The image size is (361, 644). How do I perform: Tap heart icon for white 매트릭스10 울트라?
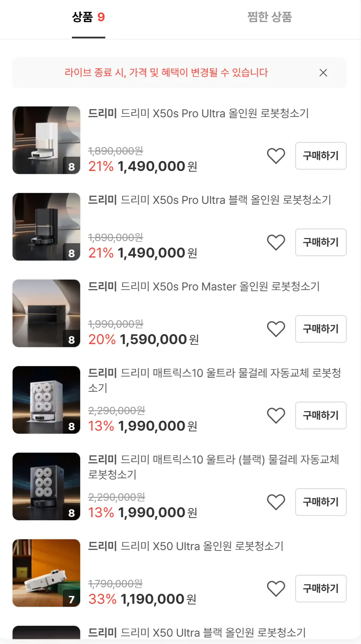[276, 415]
